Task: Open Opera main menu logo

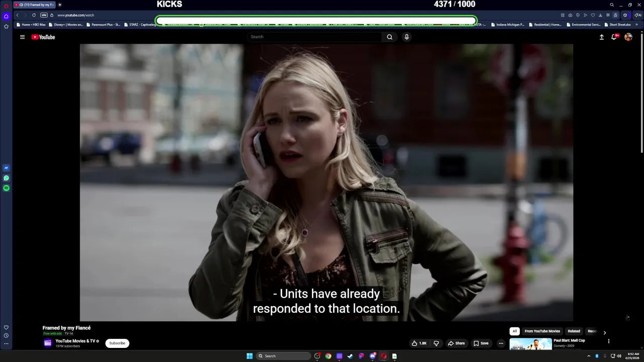Action: tap(6, 6)
